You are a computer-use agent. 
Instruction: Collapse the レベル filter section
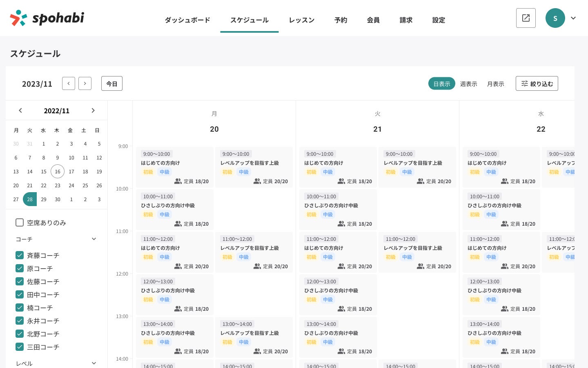click(94, 363)
